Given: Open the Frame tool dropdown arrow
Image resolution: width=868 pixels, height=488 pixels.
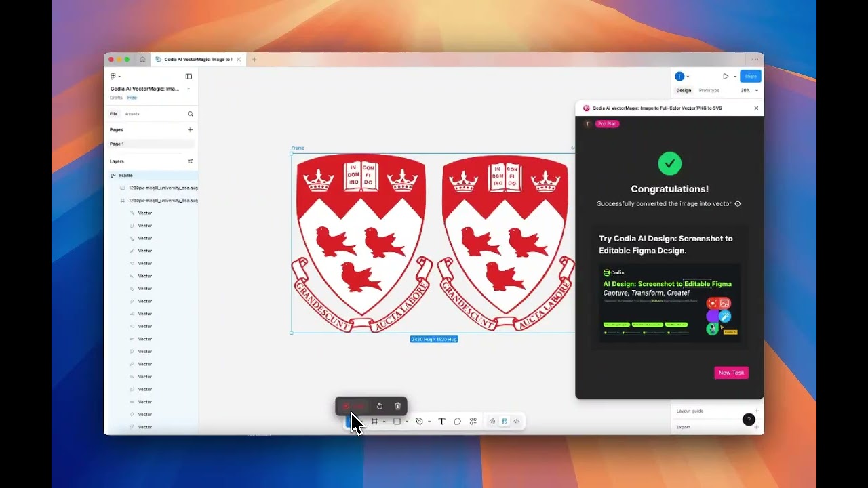Looking at the screenshot, I should tap(384, 422).
